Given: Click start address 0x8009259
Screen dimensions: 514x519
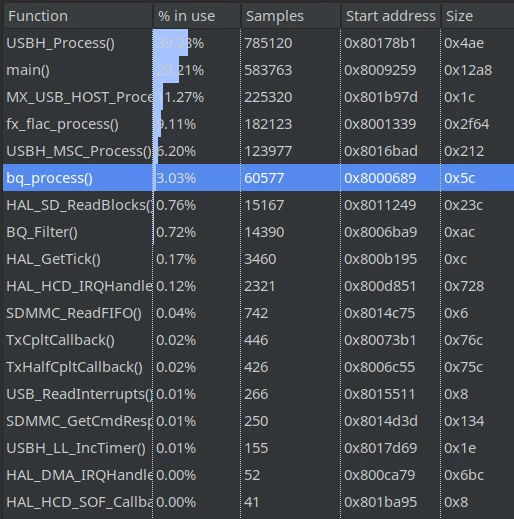Looking at the screenshot, I should point(380,70).
